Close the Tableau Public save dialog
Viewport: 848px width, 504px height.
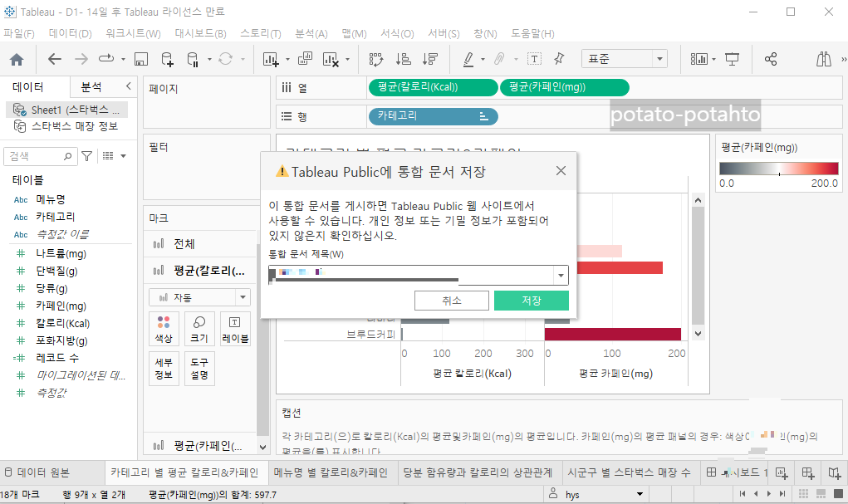(561, 171)
